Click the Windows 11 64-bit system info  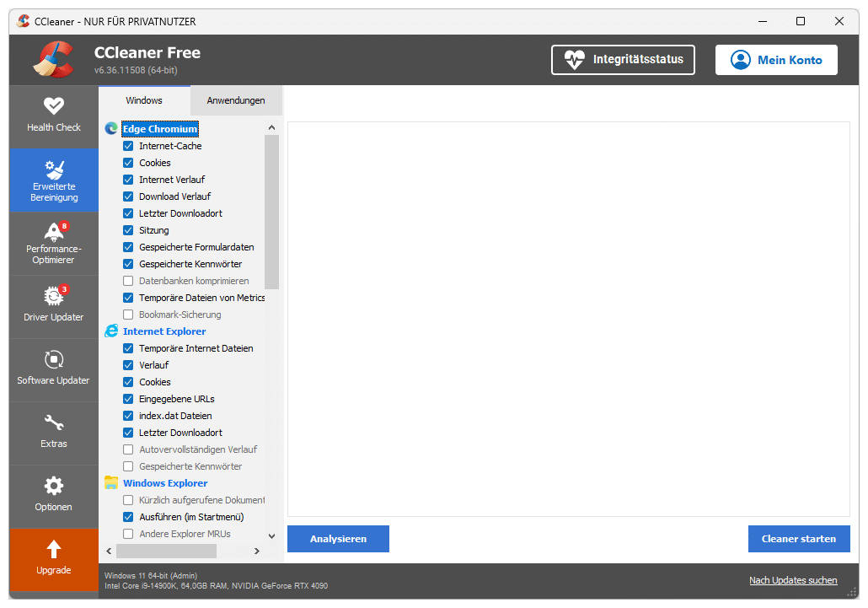click(x=151, y=576)
